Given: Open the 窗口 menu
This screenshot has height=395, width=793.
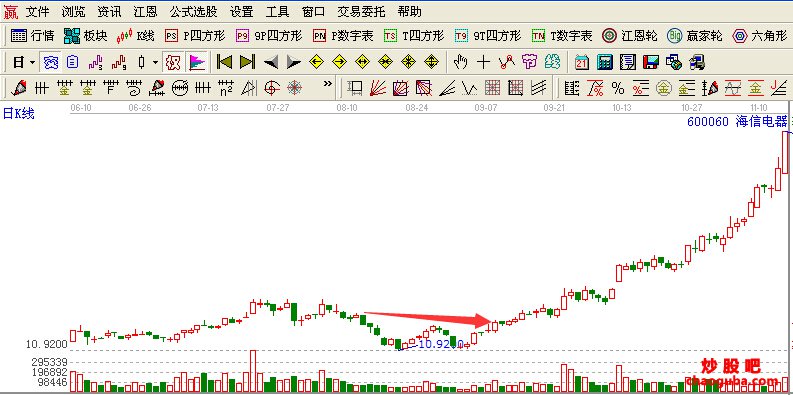Looking at the screenshot, I should [314, 11].
